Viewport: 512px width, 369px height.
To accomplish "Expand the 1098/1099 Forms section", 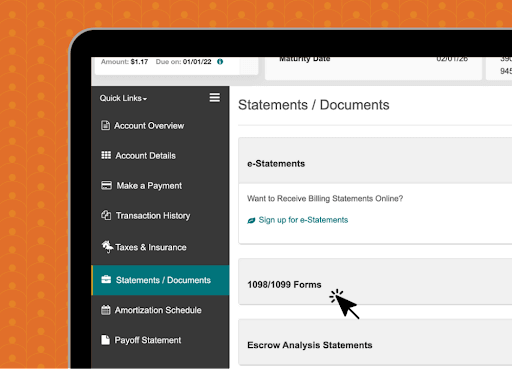I will (x=375, y=281).
